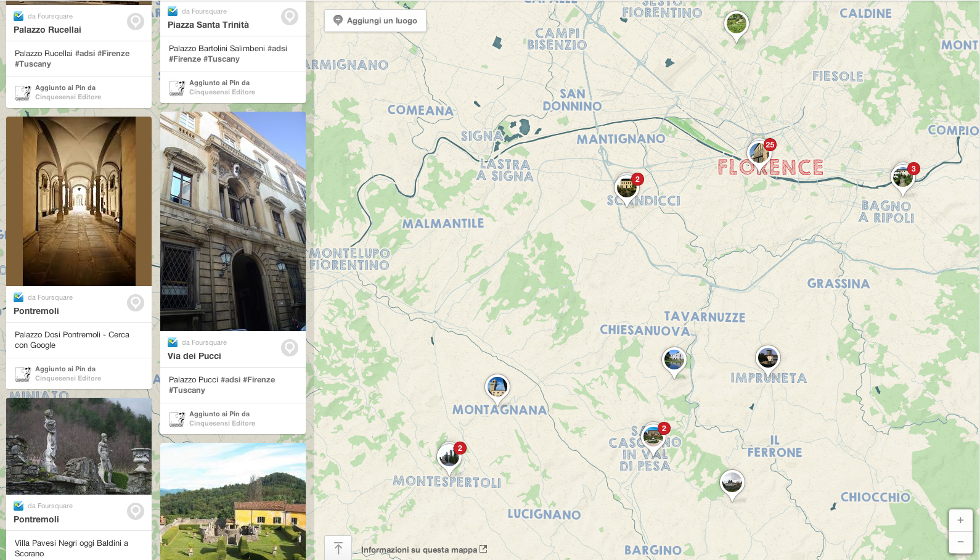
Task: Open Cinquesensi Editore under Via dei Pucci
Action: [222, 424]
